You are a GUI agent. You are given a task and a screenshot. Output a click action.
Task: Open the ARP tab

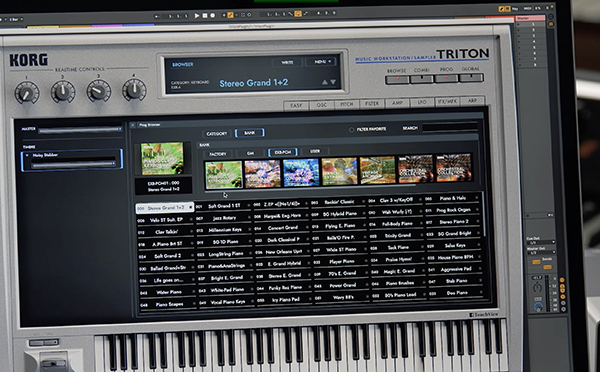click(472, 101)
